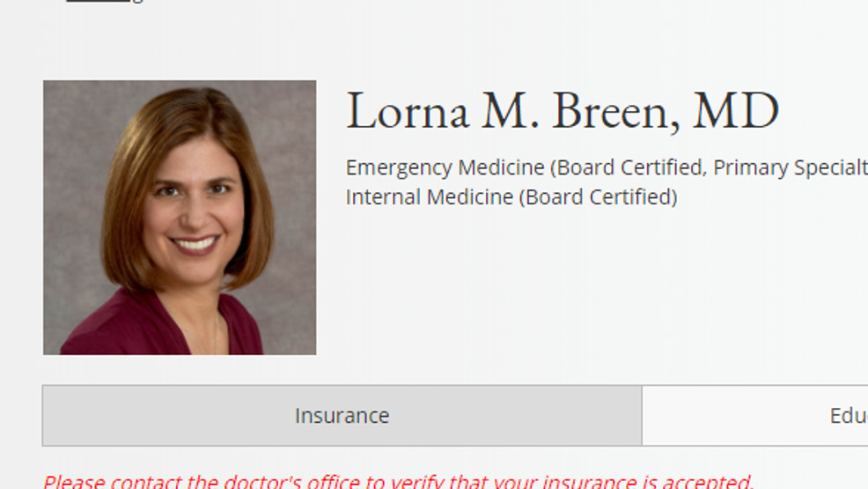
Task: Click the "MD" suffix in the heading
Action: [736, 111]
